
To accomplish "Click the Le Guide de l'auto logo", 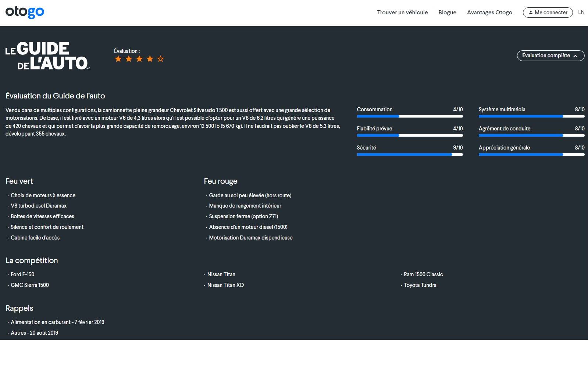I will coord(48,55).
